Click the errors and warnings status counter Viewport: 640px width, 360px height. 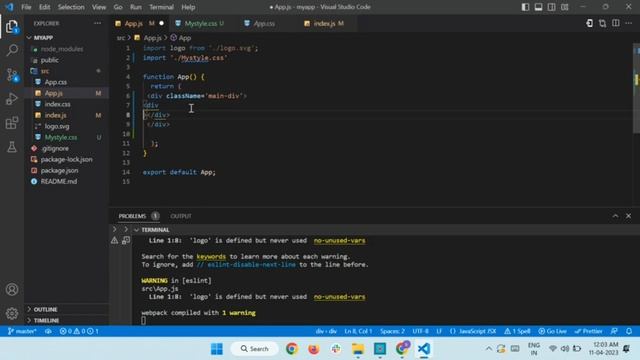click(x=79, y=331)
